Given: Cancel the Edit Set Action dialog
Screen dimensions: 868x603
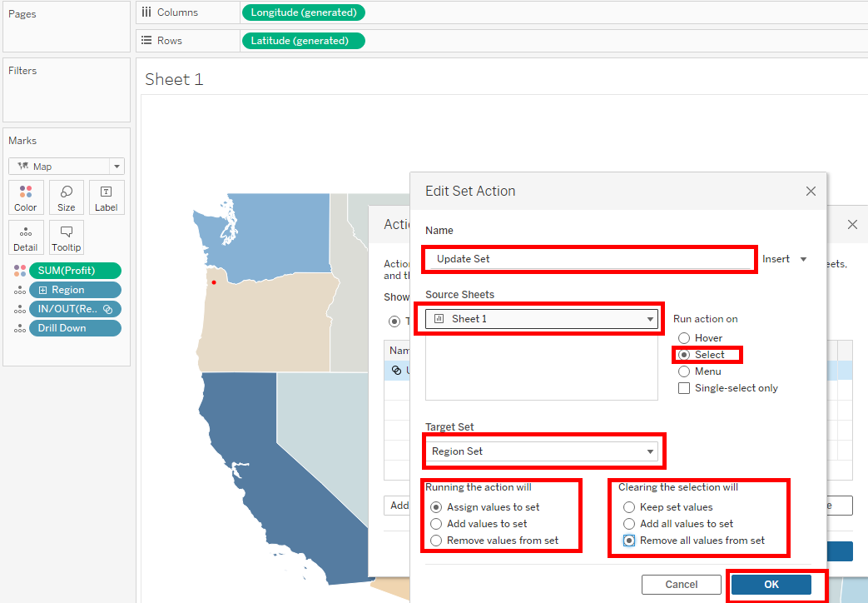Looking at the screenshot, I should point(682,585).
